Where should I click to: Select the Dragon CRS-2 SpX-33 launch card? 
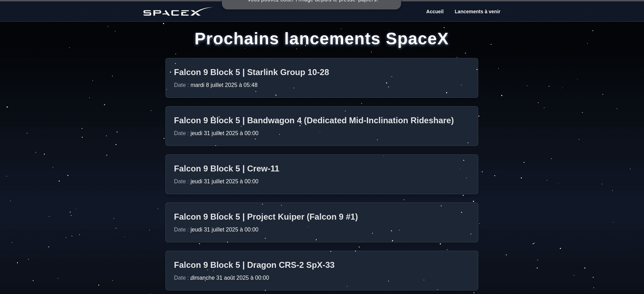pos(321,271)
